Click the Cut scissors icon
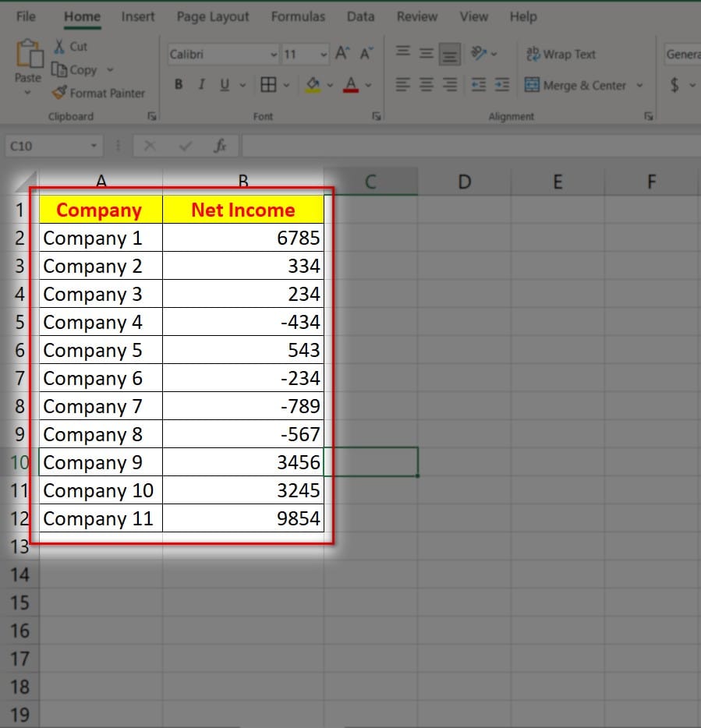 60,47
